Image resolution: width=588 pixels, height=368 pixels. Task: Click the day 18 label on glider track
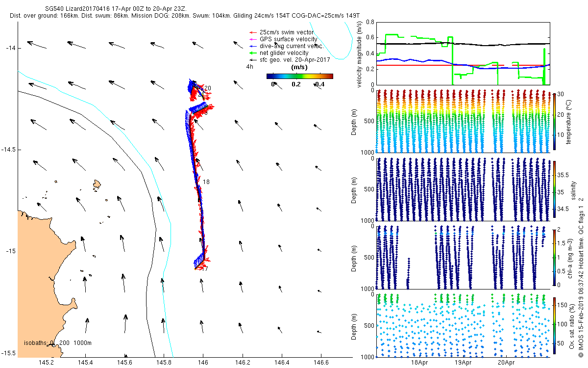[206, 182]
